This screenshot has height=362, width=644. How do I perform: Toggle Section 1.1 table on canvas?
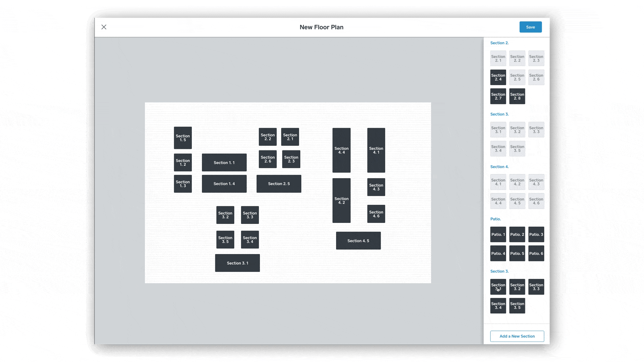click(224, 163)
